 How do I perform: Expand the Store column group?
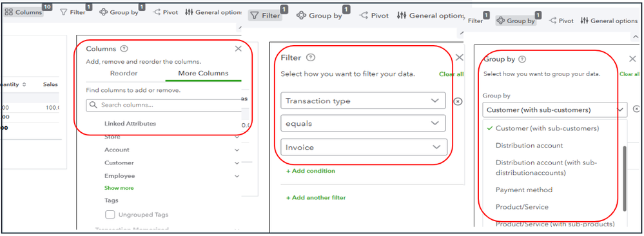pos(237,137)
